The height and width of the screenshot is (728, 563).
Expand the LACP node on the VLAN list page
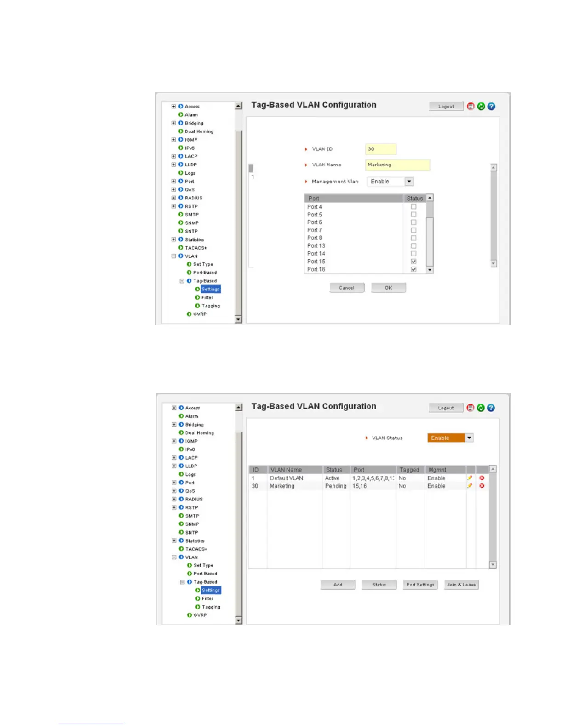pos(174,457)
